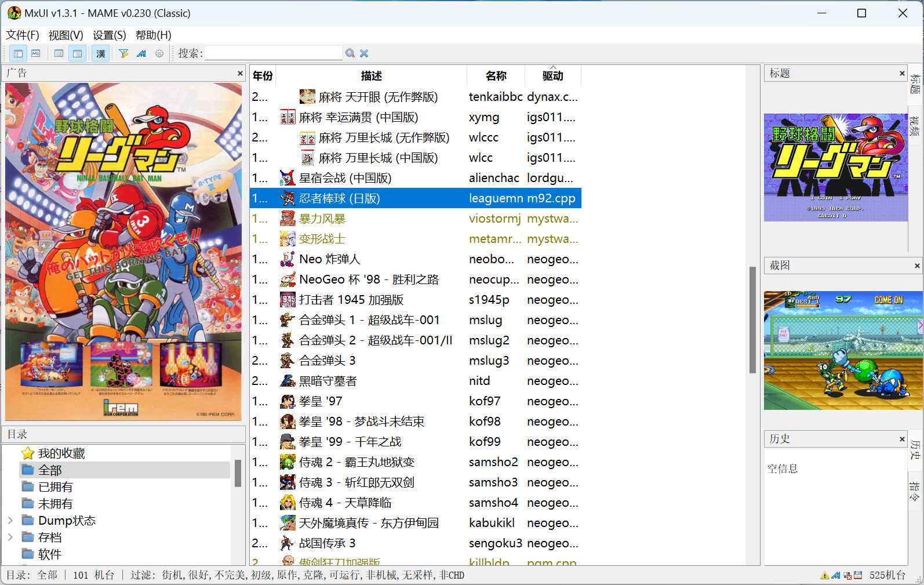
Task: Click the icon for Neo 炸弹人
Action: (x=288, y=259)
